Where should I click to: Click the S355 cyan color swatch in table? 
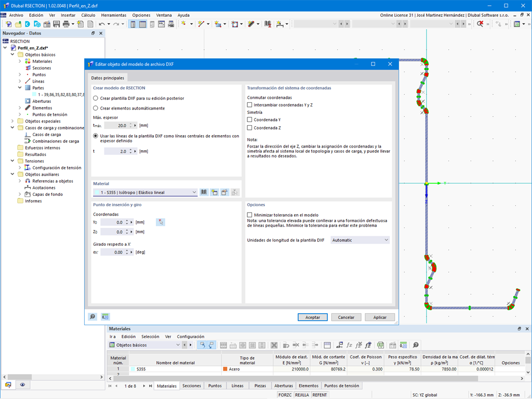(x=133, y=369)
